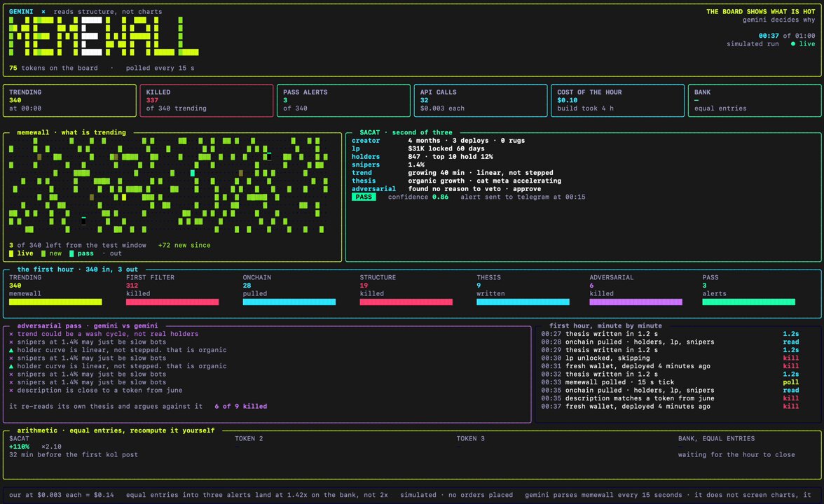The image size is (824, 504).
Task: Click the green "new" legend swatch
Action: coord(43,253)
